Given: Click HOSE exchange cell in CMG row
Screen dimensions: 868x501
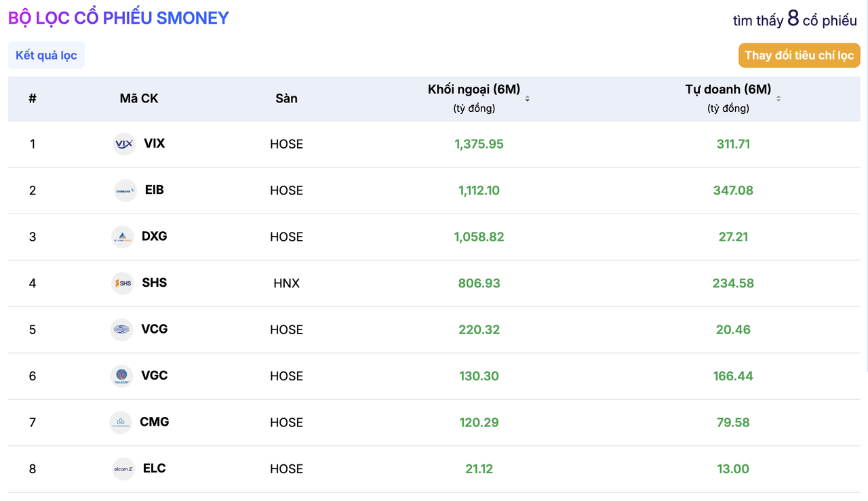Looking at the screenshot, I should point(286,423).
